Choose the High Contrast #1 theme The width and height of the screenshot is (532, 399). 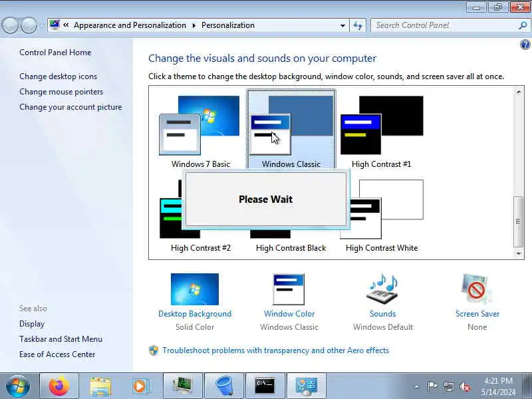382,131
